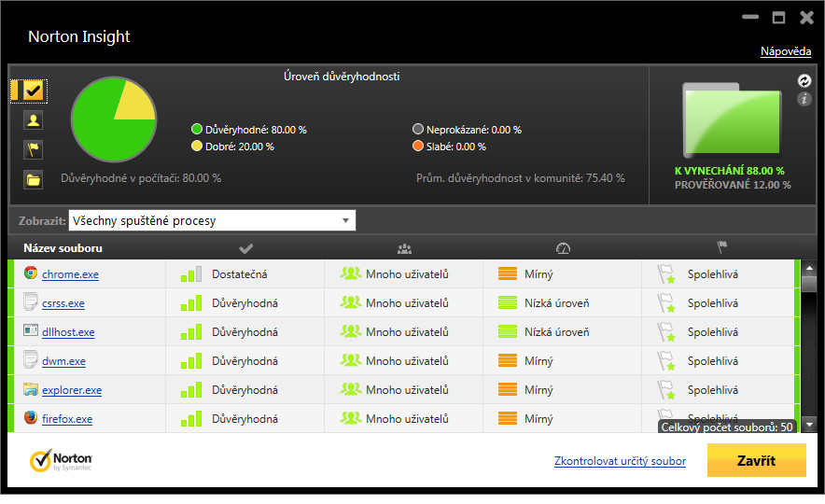Click the Firefox icon beside firefox.exe

pyautogui.click(x=31, y=417)
